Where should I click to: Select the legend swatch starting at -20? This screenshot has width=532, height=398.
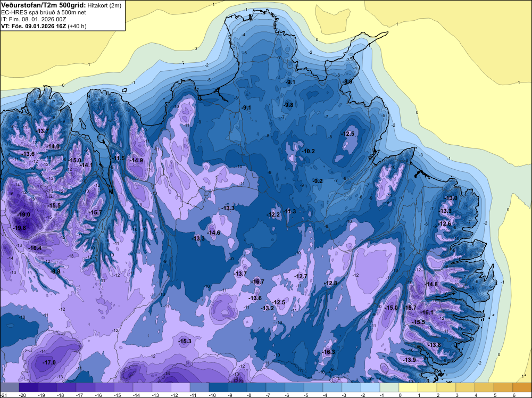[29, 387]
